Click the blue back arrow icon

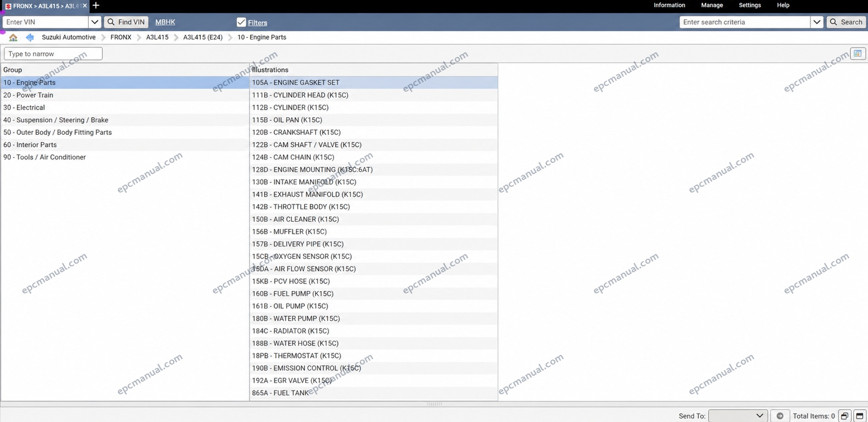pyautogui.click(x=30, y=38)
